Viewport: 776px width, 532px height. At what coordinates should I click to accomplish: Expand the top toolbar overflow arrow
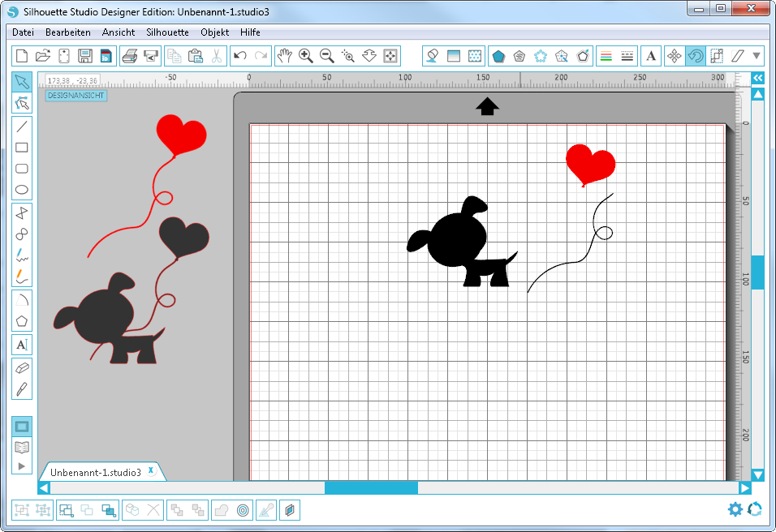[x=757, y=56]
